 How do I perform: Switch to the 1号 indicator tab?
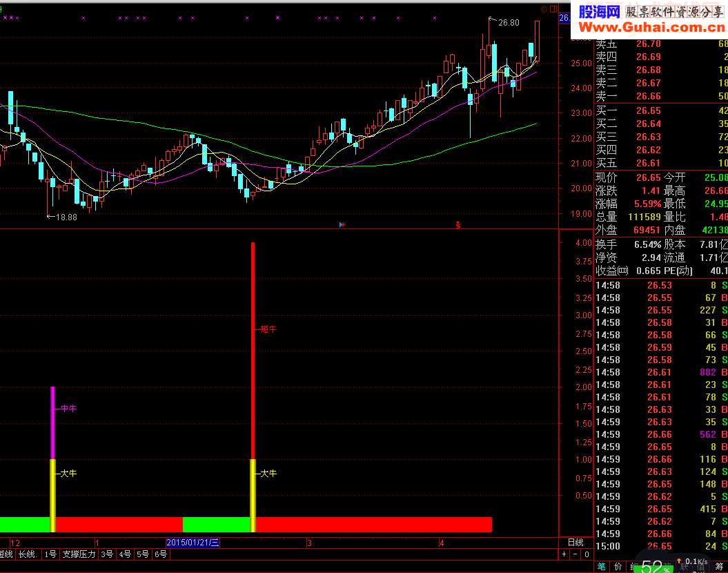[x=50, y=554]
